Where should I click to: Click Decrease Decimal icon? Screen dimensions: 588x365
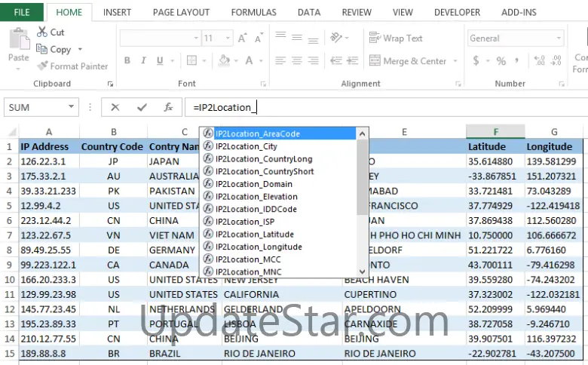tap(556, 60)
